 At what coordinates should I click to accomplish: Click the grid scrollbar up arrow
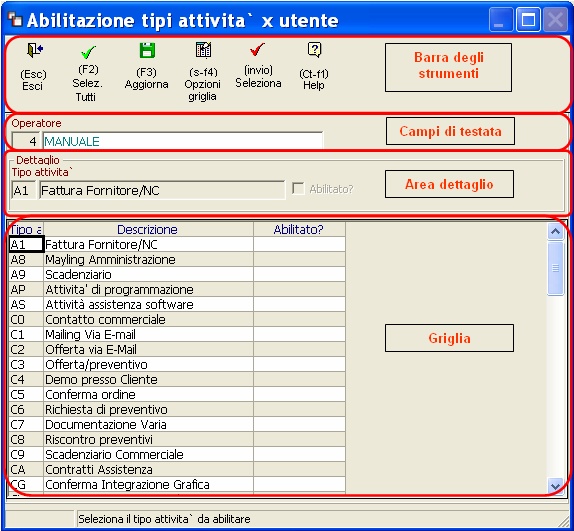click(x=555, y=231)
